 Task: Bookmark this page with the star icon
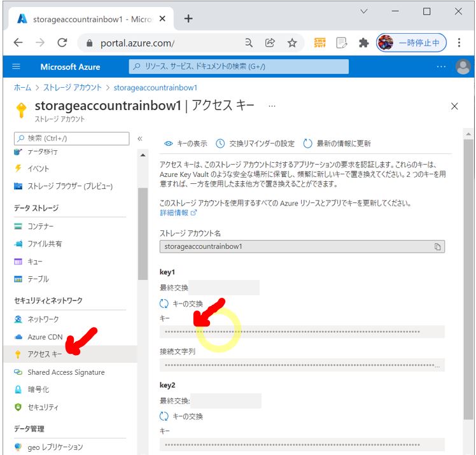[x=292, y=43]
